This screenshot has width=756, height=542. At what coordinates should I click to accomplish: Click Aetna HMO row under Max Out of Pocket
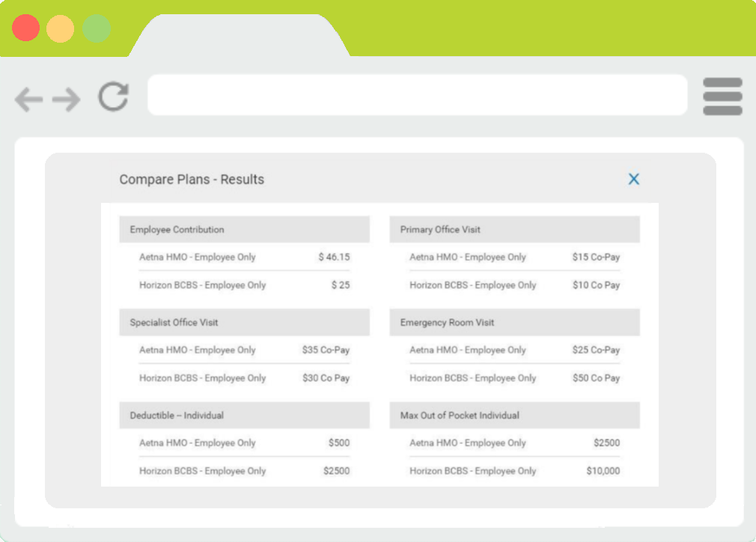coord(514,442)
